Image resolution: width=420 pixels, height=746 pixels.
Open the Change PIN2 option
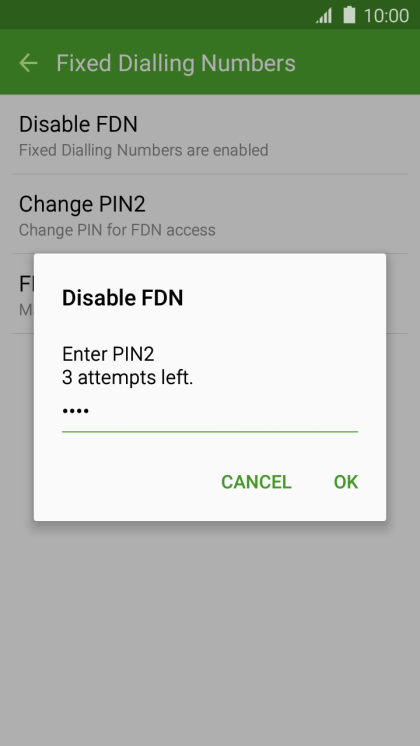click(x=210, y=214)
